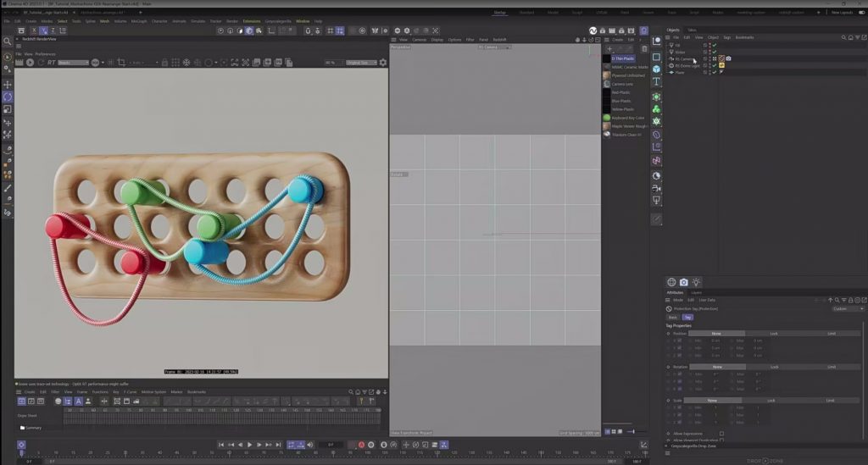Toggle timeline sound speaker icon
Image resolution: width=868 pixels, height=465 pixels.
pos(310,445)
